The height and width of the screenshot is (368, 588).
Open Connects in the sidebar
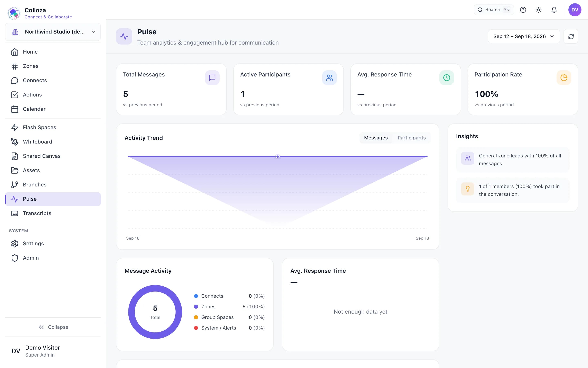point(53,81)
